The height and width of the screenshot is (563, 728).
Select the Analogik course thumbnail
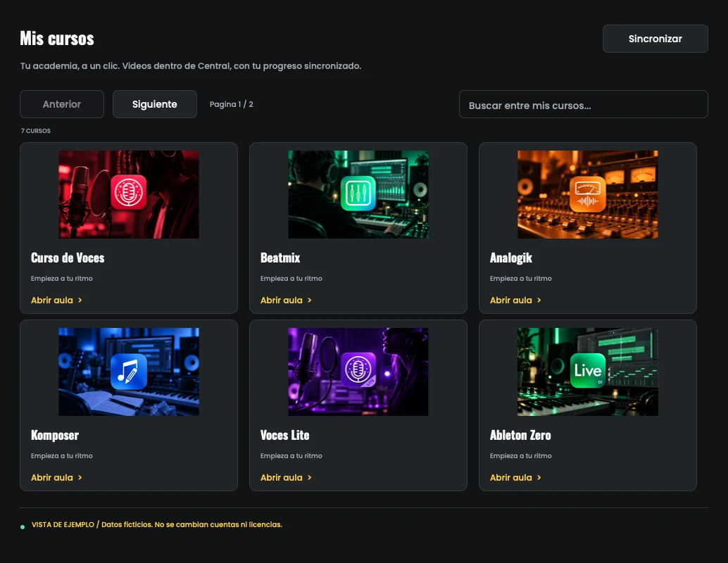[x=588, y=194]
